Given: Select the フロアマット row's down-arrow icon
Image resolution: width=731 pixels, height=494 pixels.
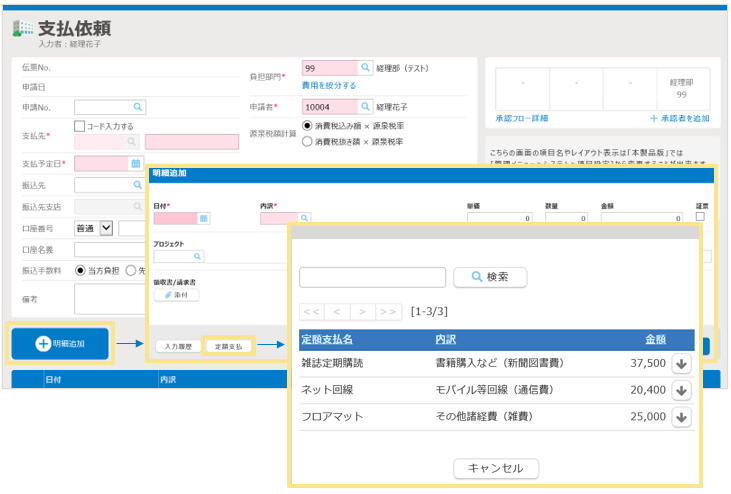Looking at the screenshot, I should click(682, 417).
